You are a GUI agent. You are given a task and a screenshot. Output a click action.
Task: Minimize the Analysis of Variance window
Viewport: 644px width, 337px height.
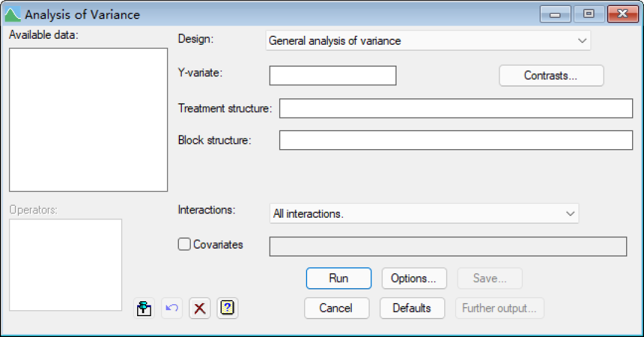click(555, 14)
